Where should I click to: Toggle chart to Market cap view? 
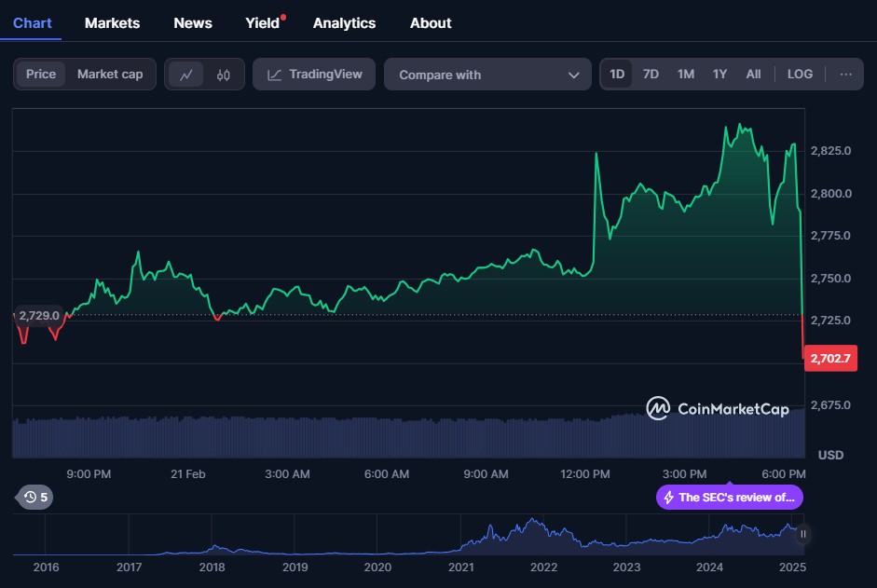click(110, 75)
